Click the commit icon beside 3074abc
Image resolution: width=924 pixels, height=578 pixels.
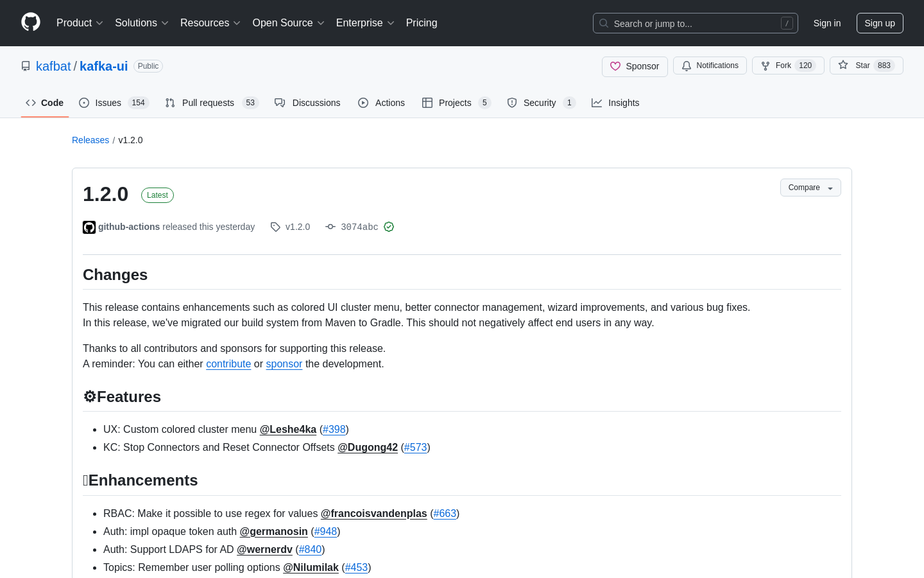point(330,227)
